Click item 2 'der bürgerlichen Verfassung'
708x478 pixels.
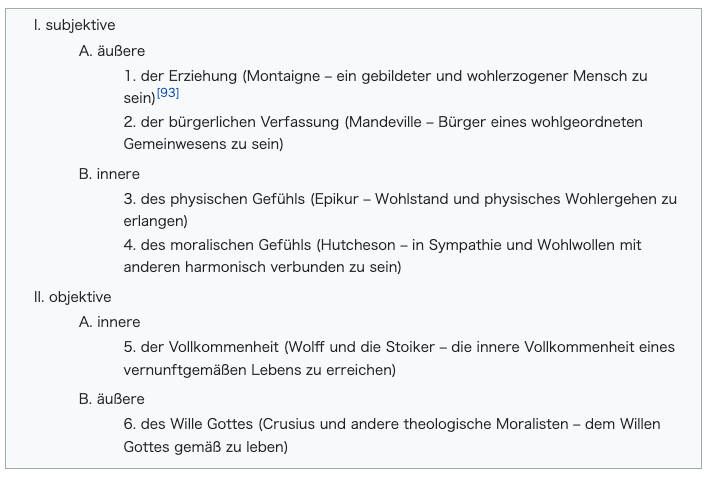point(240,122)
